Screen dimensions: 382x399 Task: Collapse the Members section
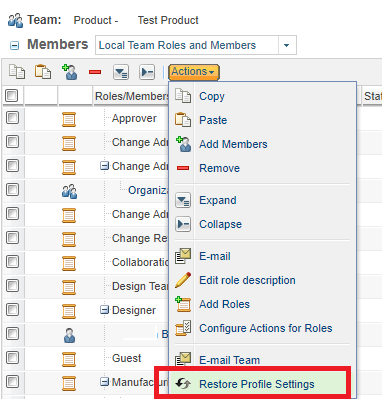pyautogui.click(x=14, y=45)
